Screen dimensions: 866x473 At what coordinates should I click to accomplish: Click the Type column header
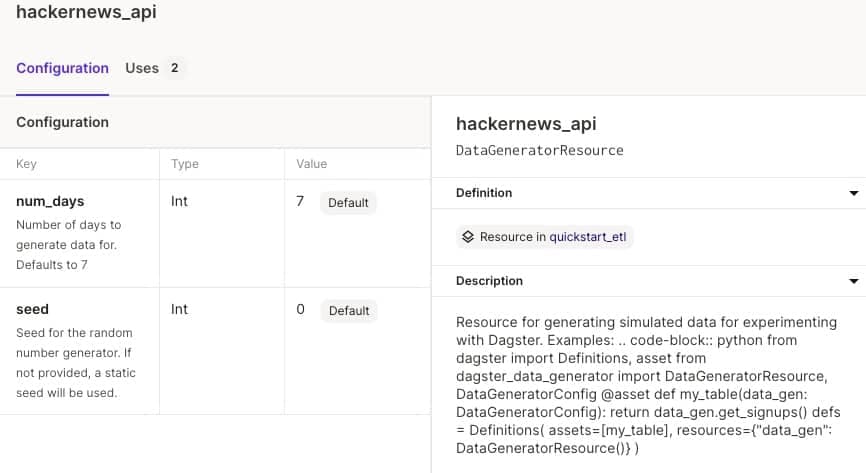click(185, 164)
